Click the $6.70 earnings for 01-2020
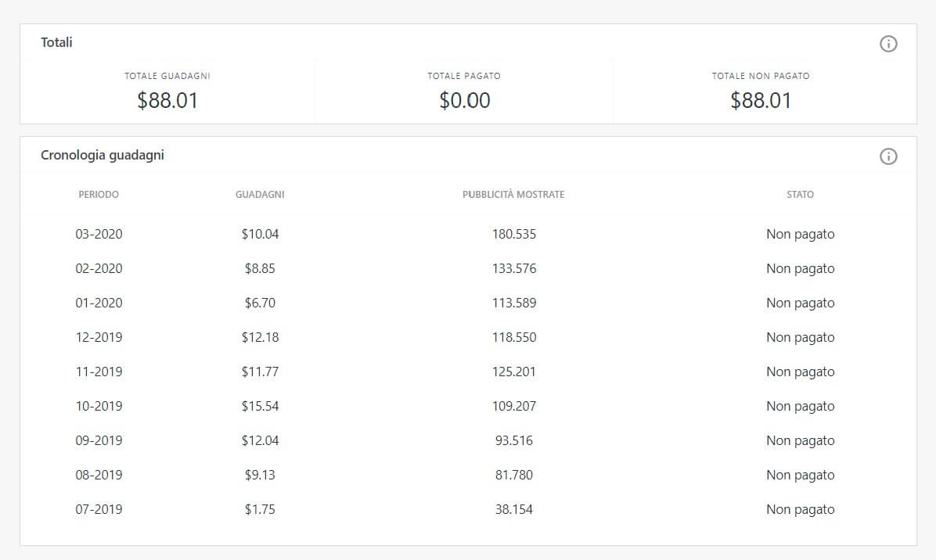Screen dimensions: 936x560 [260, 303]
